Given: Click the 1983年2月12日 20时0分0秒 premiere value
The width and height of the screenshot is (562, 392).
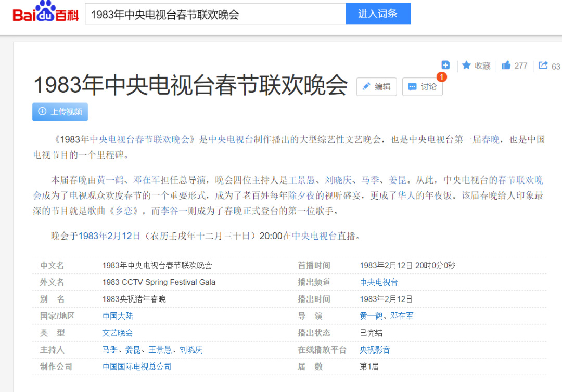Looking at the screenshot, I should (407, 266).
